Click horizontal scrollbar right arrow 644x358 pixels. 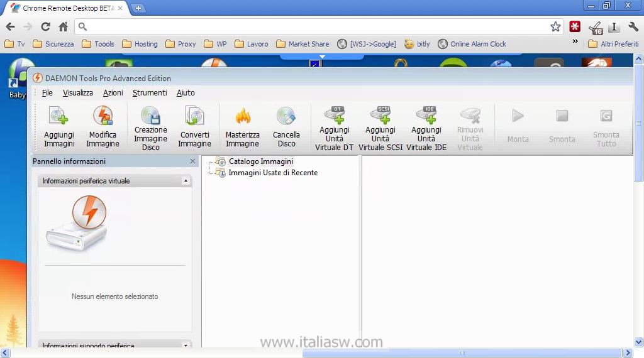click(628, 353)
